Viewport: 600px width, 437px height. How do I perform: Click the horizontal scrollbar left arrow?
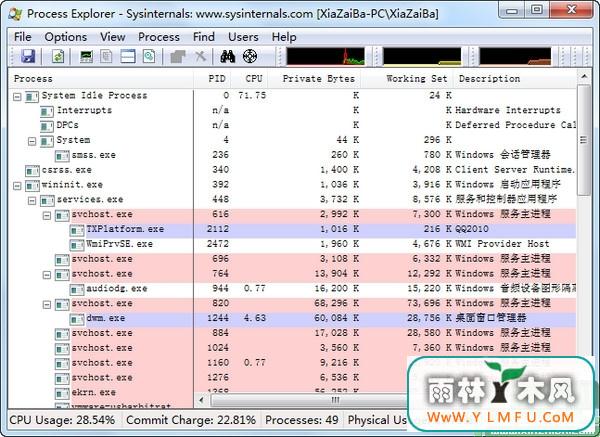(202, 400)
